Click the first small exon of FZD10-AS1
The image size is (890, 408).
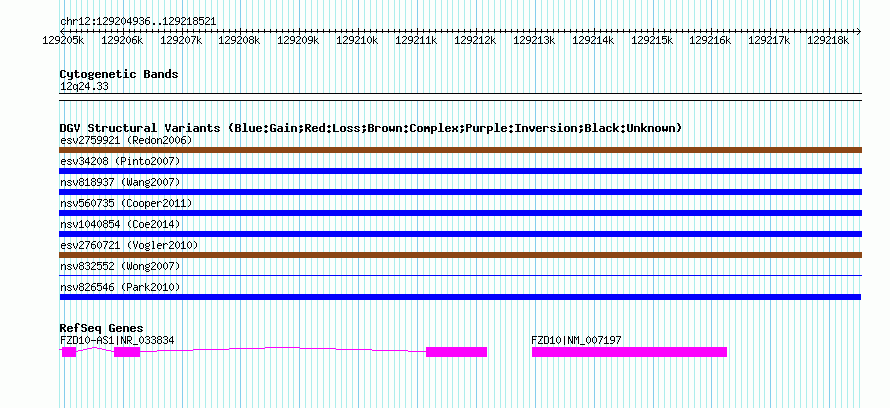click(69, 352)
